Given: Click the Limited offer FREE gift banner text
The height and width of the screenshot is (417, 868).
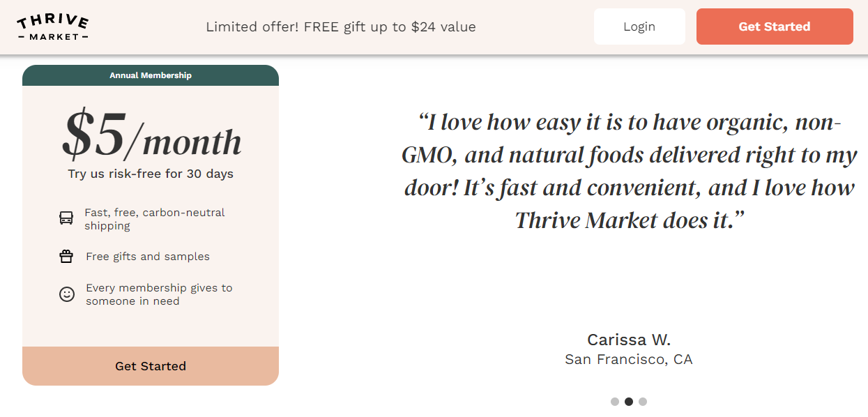Looking at the screenshot, I should point(341,27).
